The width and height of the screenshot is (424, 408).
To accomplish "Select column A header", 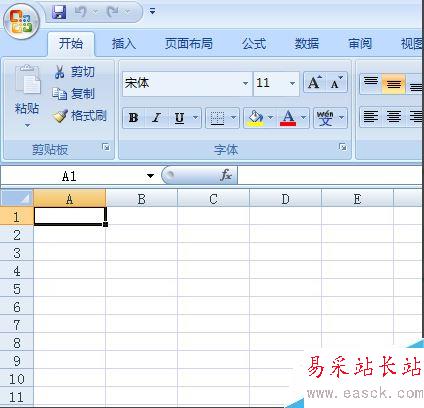I will tap(69, 199).
